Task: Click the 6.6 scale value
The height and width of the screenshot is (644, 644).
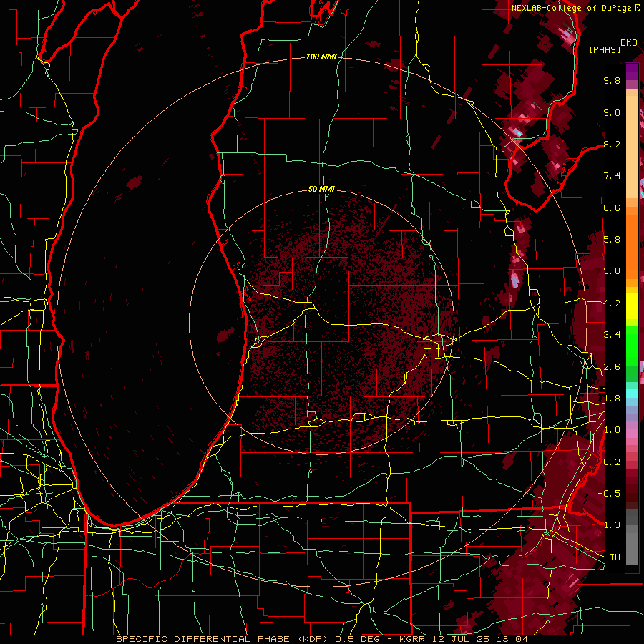Action: pyautogui.click(x=612, y=208)
